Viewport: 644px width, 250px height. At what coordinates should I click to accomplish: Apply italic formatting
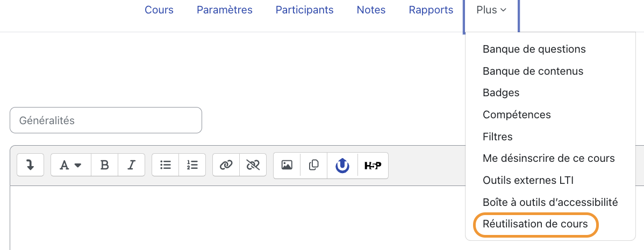(131, 165)
